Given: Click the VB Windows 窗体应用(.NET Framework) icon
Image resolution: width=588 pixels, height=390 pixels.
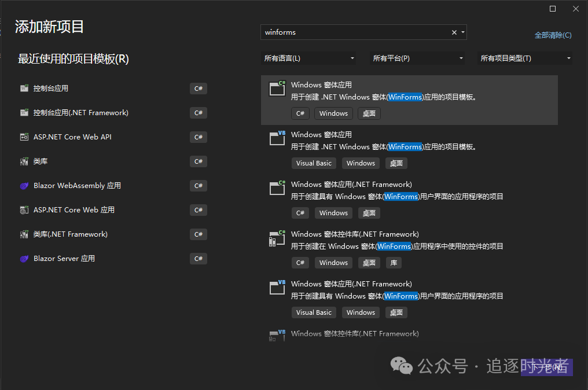Looking at the screenshot, I should (x=277, y=288).
